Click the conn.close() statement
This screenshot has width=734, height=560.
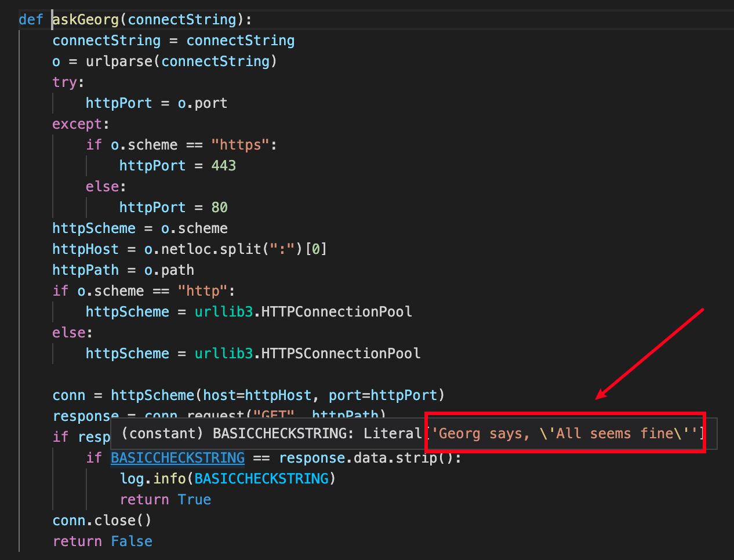(102, 521)
